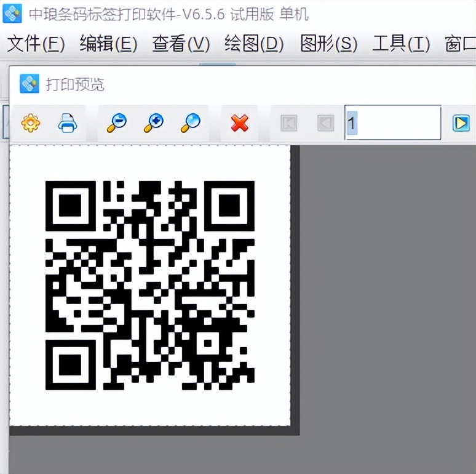
Task: Go to previous page button
Action: pos(326,123)
